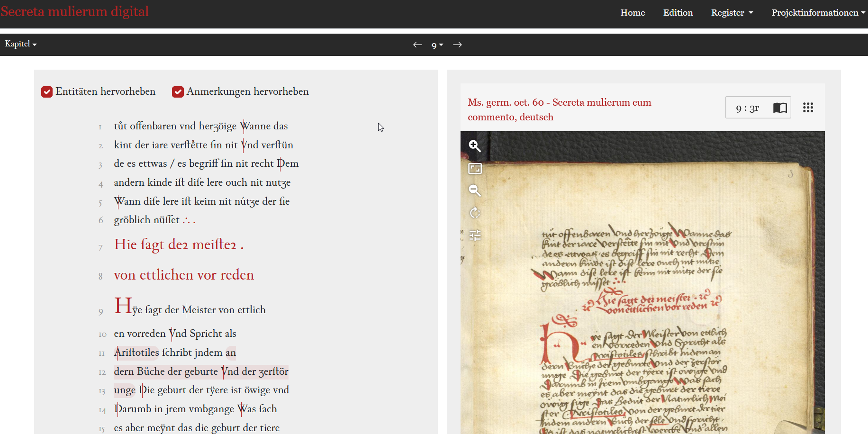Viewport: 868px width, 434px height.
Task: Open the Ms. germ. oct. 60 manuscript link
Action: pos(559,109)
